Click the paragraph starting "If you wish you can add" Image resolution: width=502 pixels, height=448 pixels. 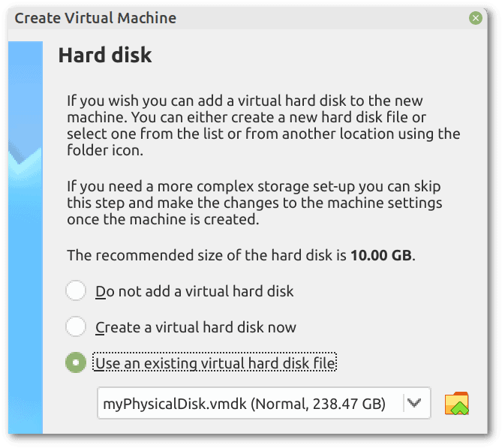[263, 125]
